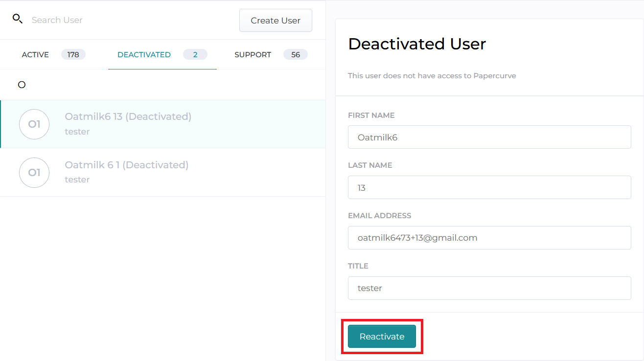Image resolution: width=644 pixels, height=361 pixels.
Task: Click the letter O group header
Action: [22, 85]
